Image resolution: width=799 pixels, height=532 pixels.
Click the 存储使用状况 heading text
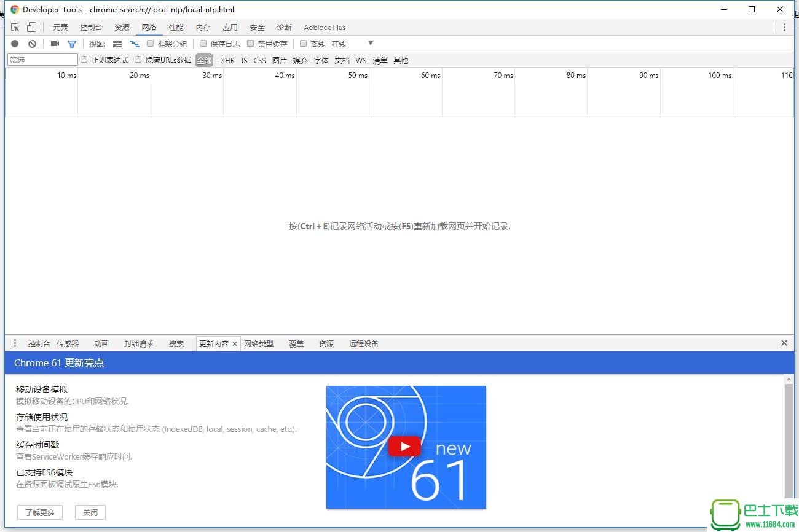42,417
